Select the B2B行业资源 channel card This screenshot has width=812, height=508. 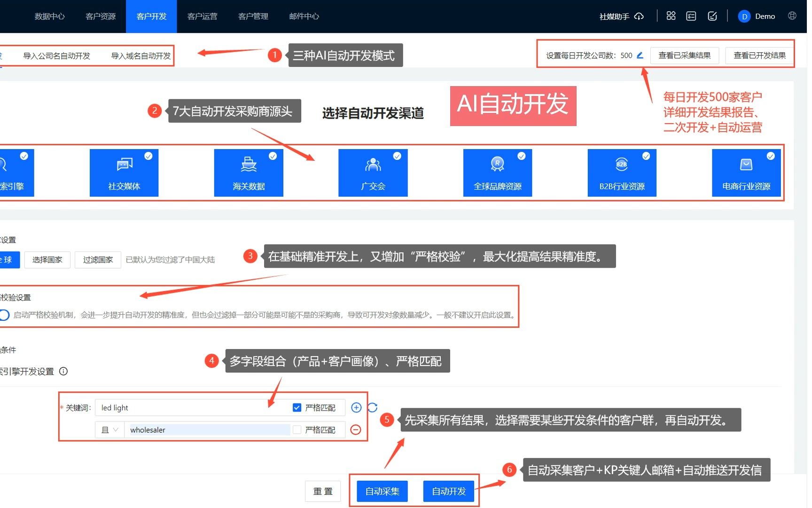point(622,173)
